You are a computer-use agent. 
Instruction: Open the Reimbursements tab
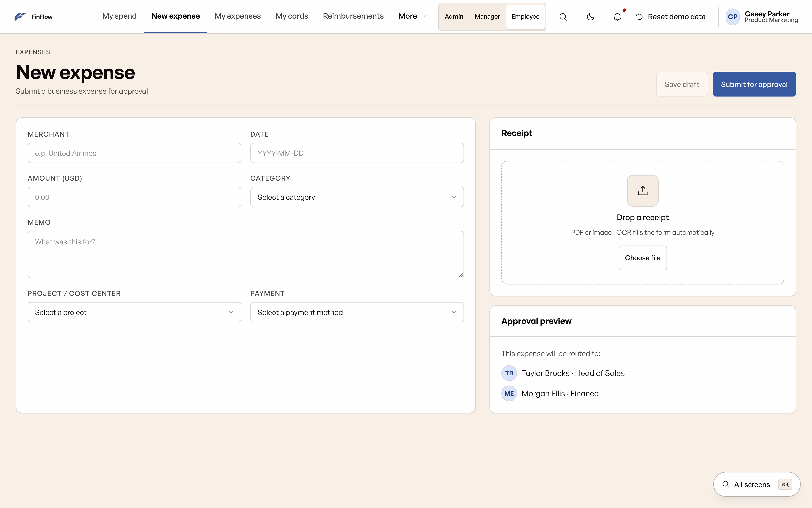[353, 17]
